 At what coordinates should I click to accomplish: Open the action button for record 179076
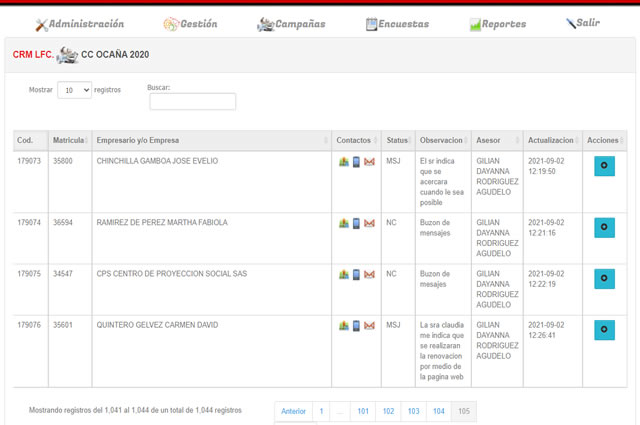604,330
